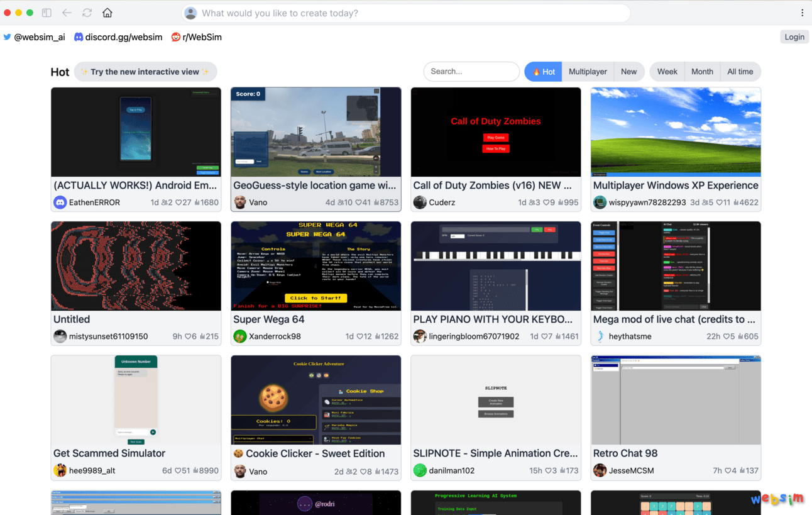Open the Play Piano With Your Keyboard thumbnail
Screen dimensions: 812x515
(x=496, y=266)
